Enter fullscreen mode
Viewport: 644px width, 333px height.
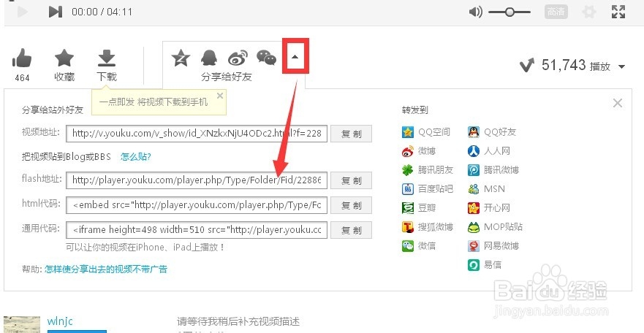coord(618,12)
